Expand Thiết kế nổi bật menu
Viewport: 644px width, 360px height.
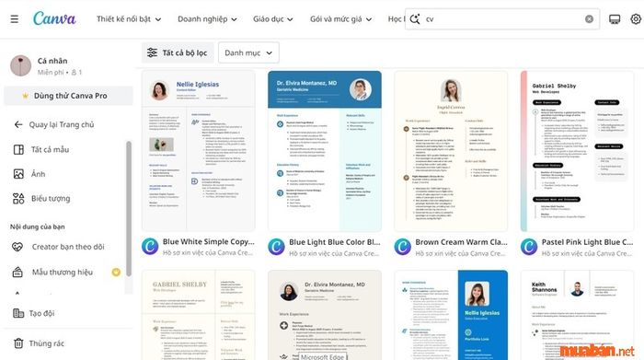[129, 19]
